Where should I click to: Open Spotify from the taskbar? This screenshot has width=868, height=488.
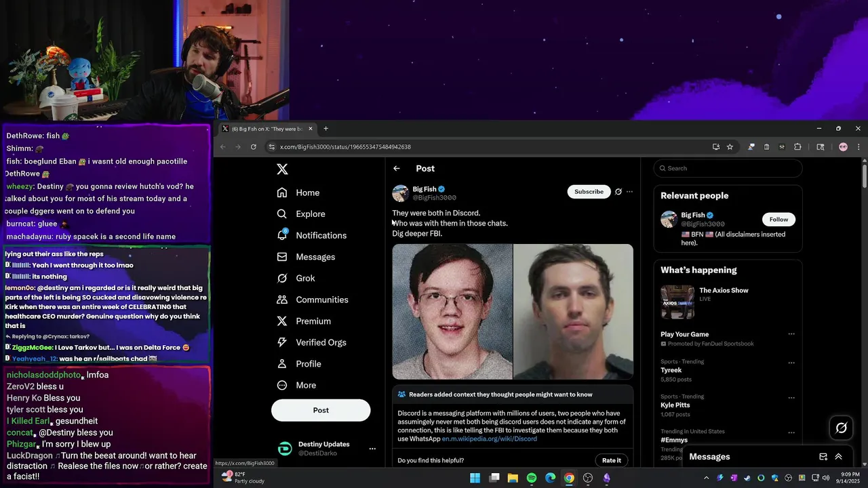532,478
